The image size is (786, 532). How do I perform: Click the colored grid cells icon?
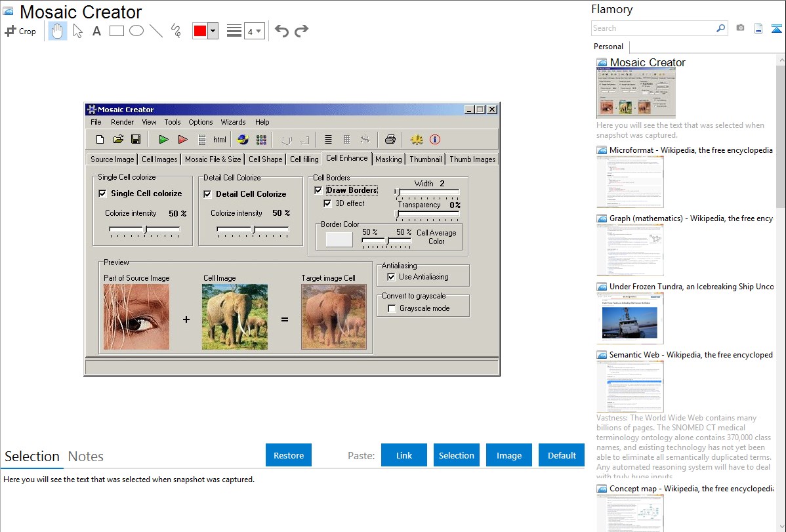[x=261, y=139]
